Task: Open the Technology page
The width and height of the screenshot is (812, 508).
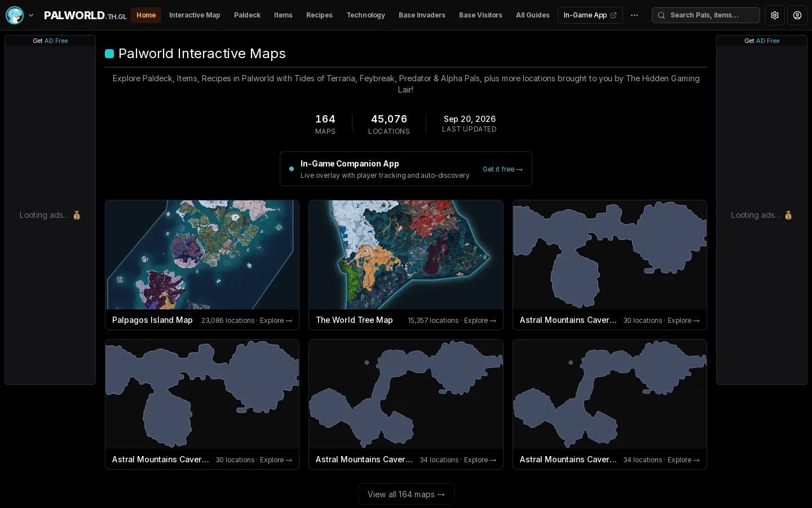Action: (365, 15)
